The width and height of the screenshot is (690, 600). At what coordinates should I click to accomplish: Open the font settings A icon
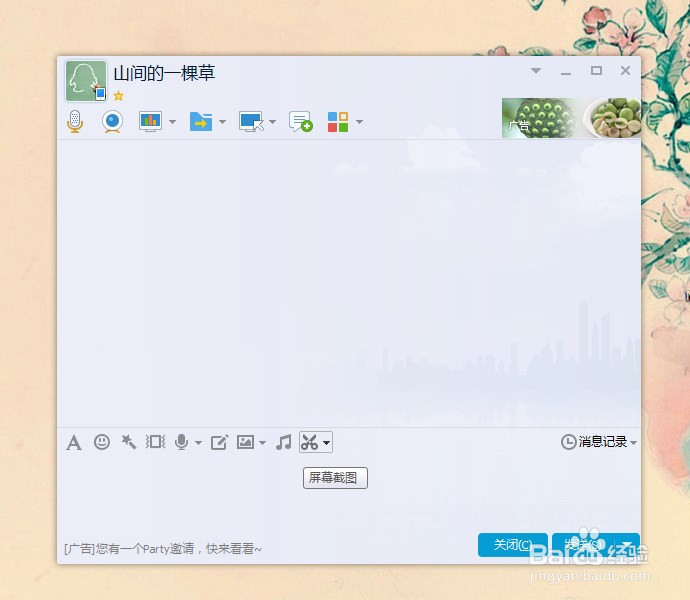(x=74, y=442)
